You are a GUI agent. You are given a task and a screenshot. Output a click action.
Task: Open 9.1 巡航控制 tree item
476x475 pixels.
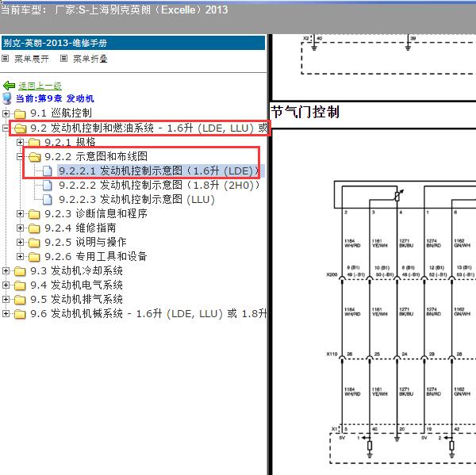pos(61,113)
